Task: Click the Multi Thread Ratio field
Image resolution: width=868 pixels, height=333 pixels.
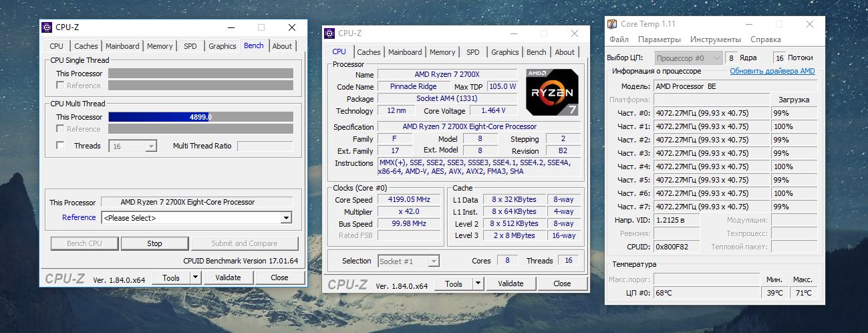Action: (265, 146)
